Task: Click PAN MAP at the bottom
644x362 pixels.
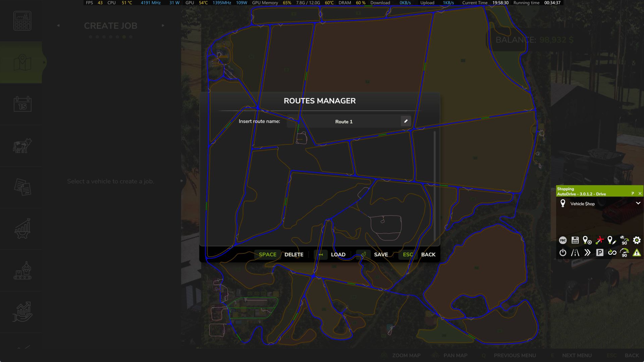Action: tap(455, 355)
